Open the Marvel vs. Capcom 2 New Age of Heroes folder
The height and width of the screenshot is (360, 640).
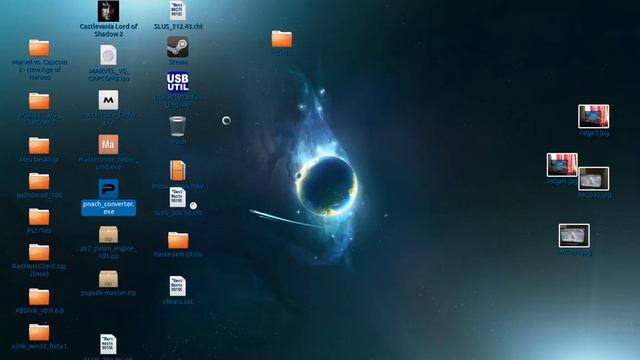coord(39,48)
